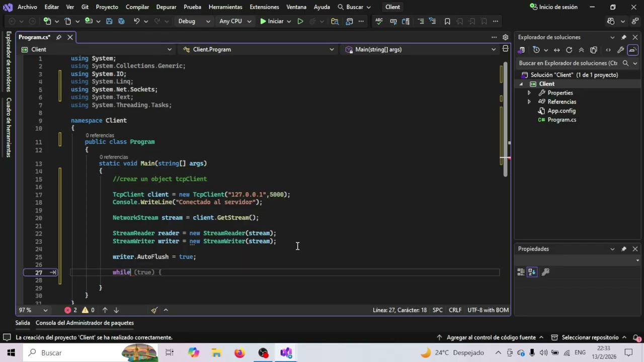Toggle auto-hide pin of Propiedades panel
The width and height of the screenshot is (644, 362).
(x=624, y=249)
